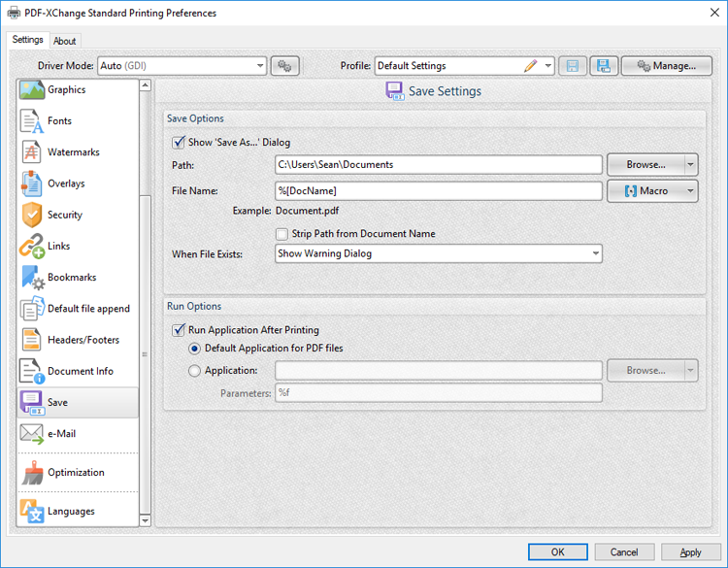Open the When File Exists dropdown
The width and height of the screenshot is (728, 568).
[x=595, y=254]
